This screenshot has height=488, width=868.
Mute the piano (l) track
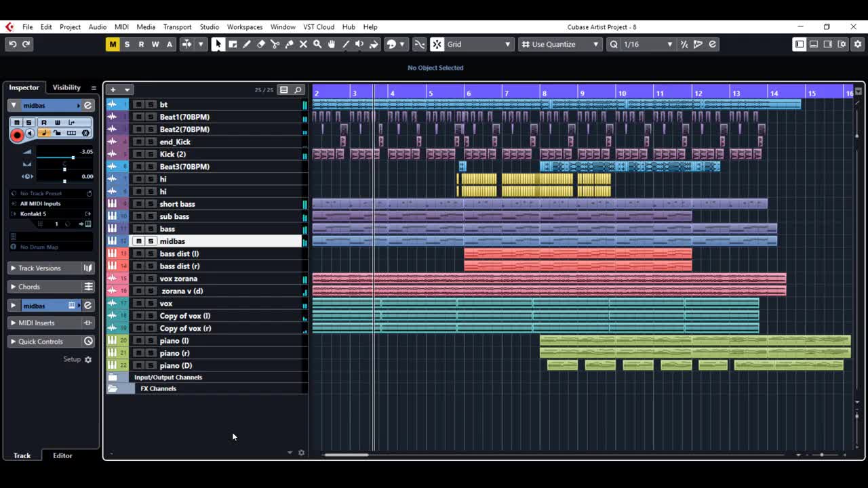138,340
